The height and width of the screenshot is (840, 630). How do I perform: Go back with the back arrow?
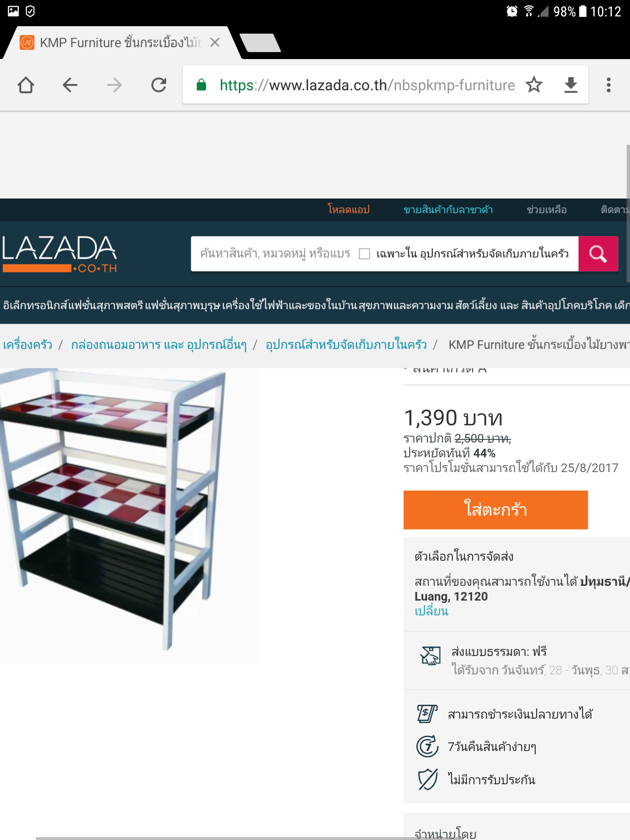pyautogui.click(x=70, y=85)
